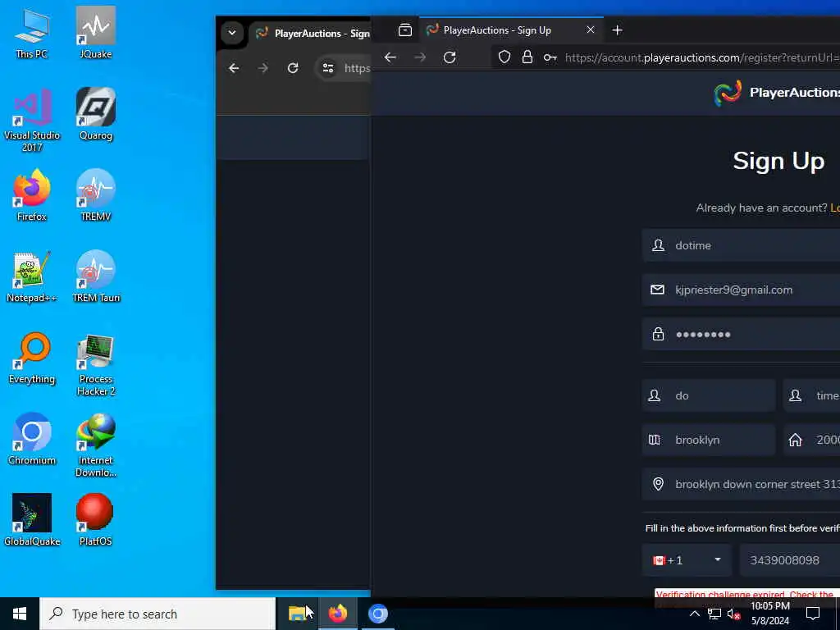
Task: Click the padlock site security icon
Action: [x=527, y=57]
